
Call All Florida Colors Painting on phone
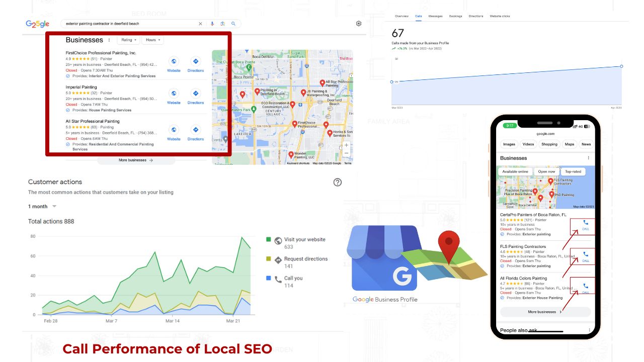585,288
